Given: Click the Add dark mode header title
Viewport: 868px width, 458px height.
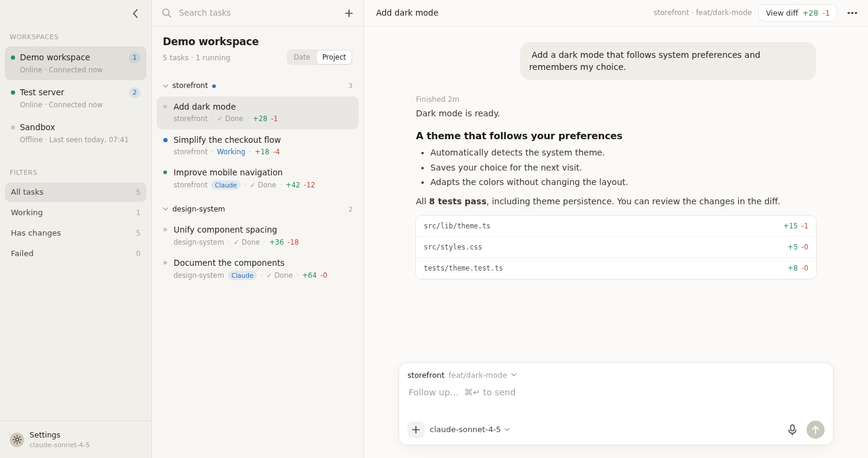Looking at the screenshot, I should 407,13.
